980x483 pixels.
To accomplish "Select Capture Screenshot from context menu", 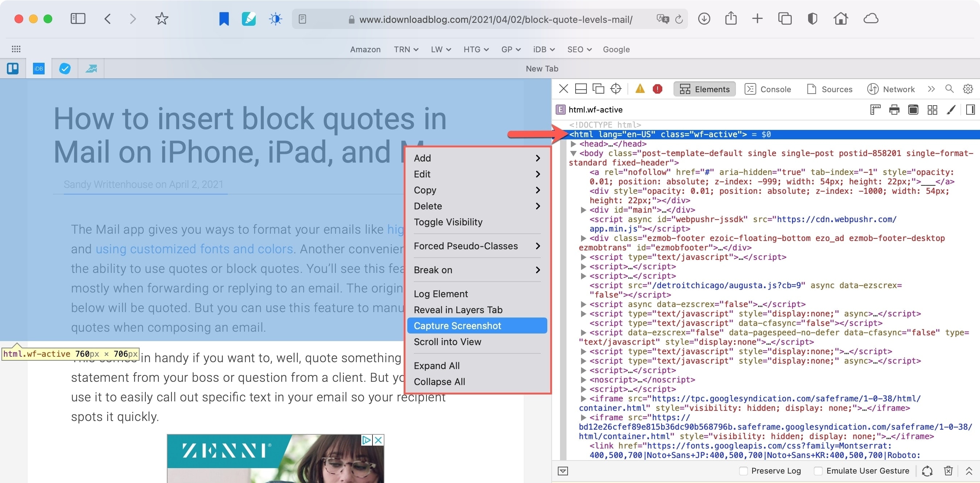I will (457, 326).
